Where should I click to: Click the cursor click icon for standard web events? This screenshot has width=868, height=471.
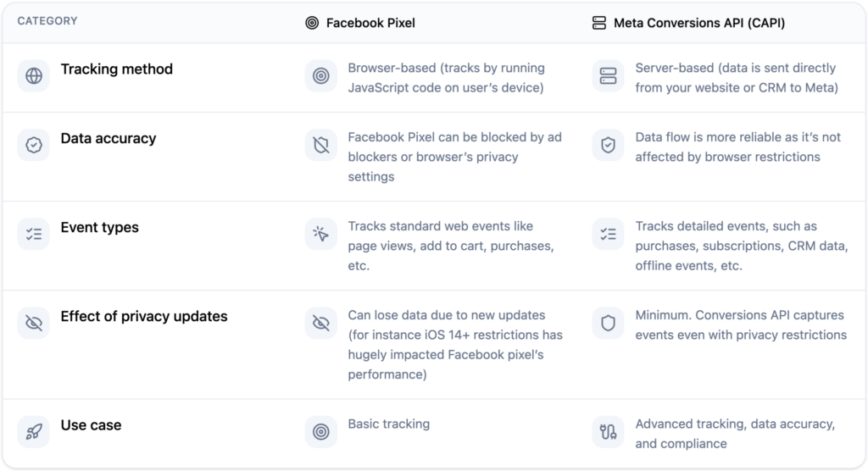point(321,234)
